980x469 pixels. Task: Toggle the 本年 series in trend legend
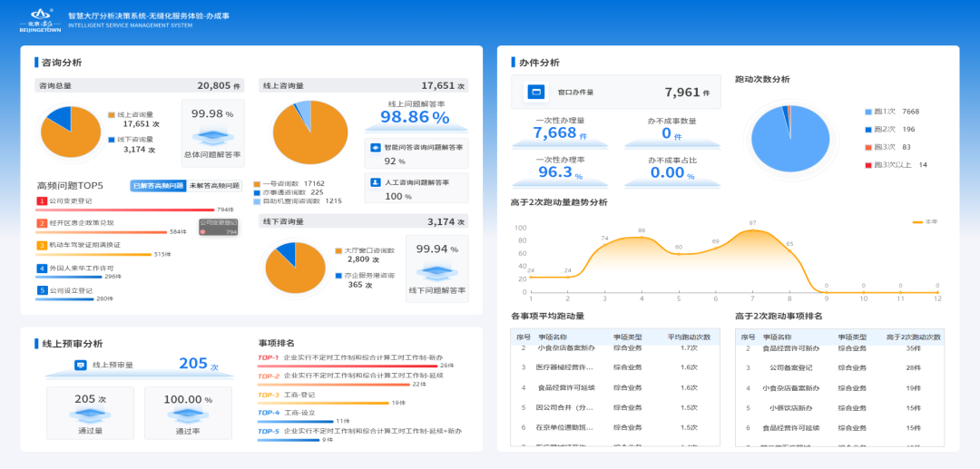click(924, 221)
